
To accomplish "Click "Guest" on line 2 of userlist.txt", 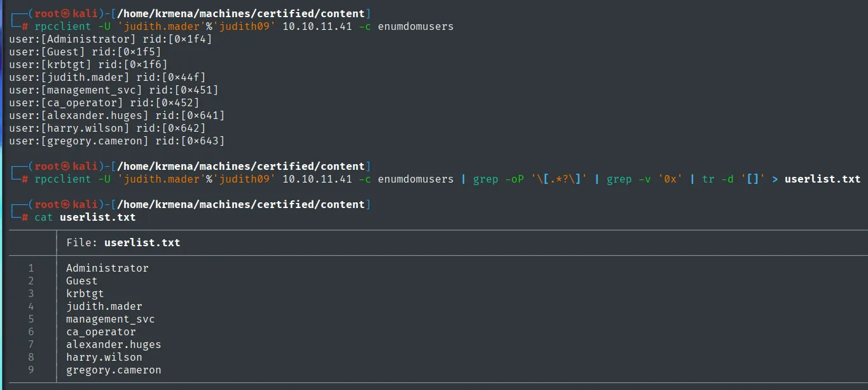I will click(x=82, y=281).
